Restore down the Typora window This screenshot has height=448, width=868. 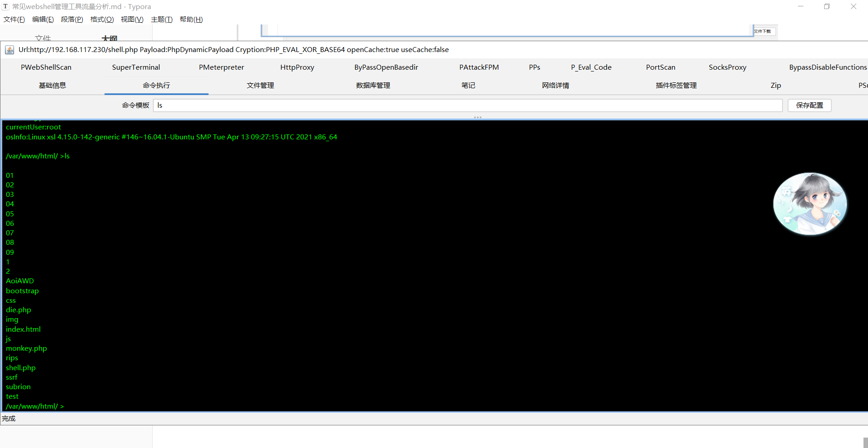click(x=826, y=7)
